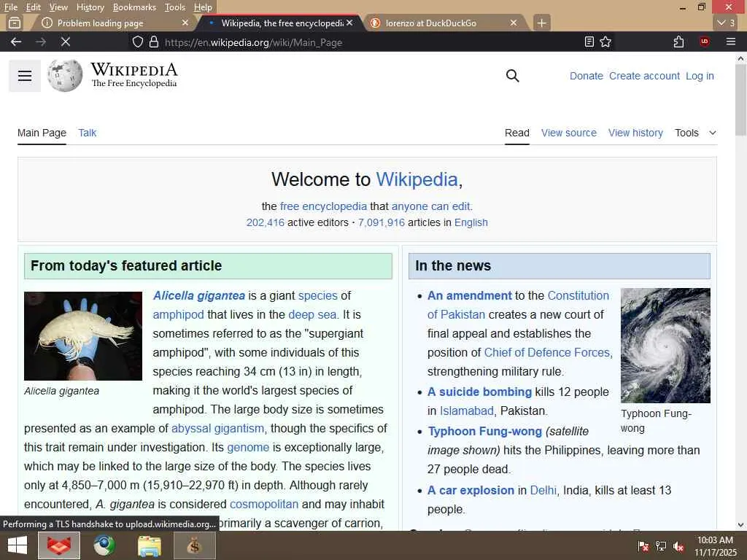Open a new tab with plus button

point(542,23)
